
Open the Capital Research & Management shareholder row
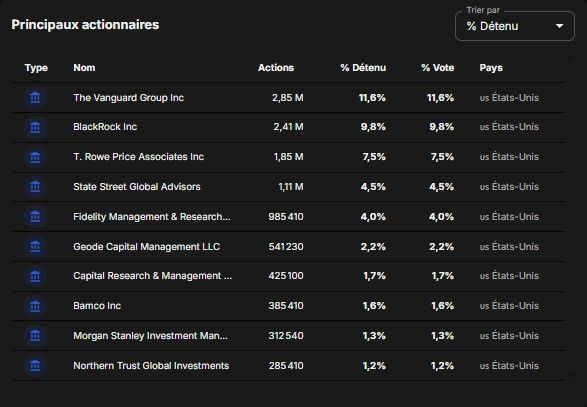[288, 276]
